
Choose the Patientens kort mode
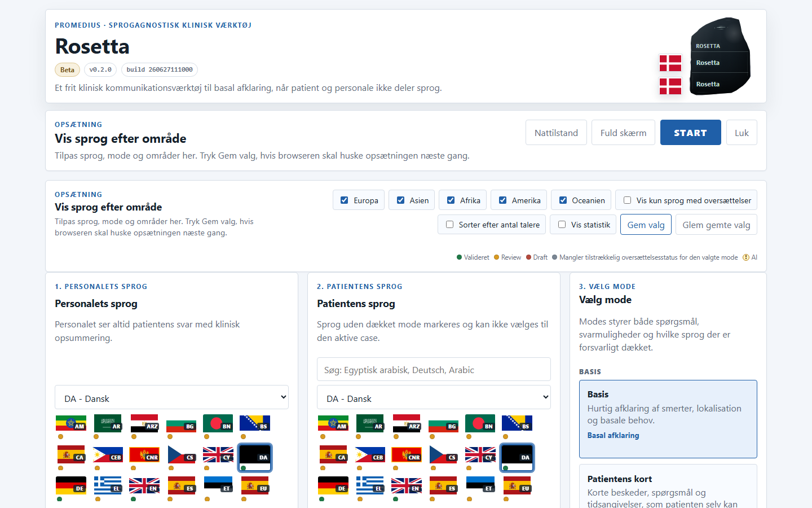[x=668, y=487]
